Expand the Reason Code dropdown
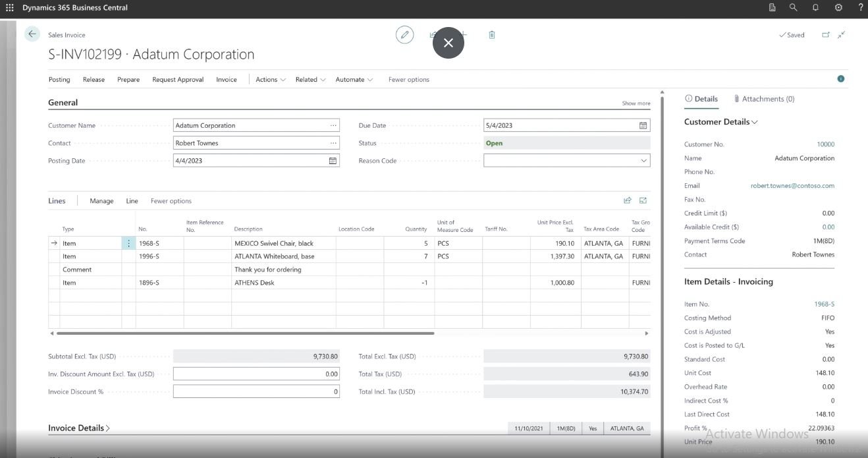The image size is (868, 458). click(x=643, y=161)
